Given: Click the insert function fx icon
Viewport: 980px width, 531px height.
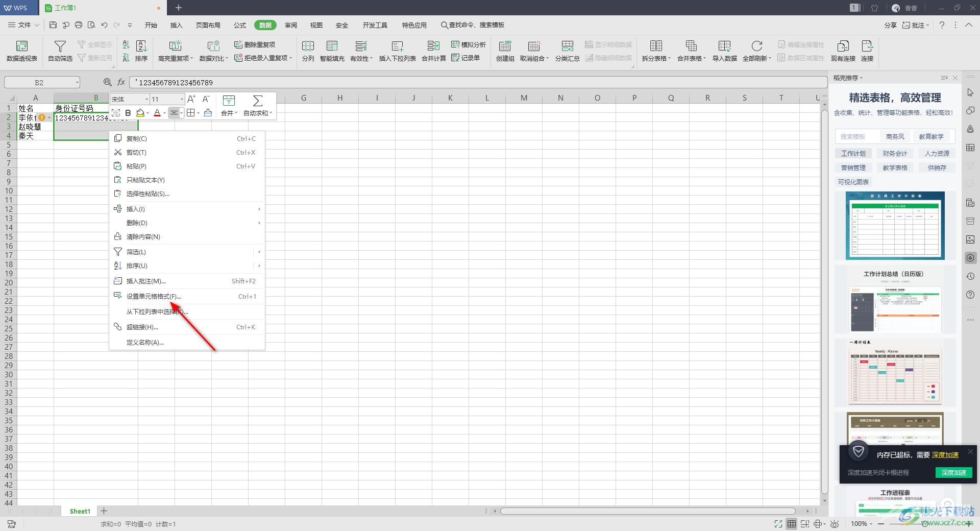Looking at the screenshot, I should coord(121,82).
